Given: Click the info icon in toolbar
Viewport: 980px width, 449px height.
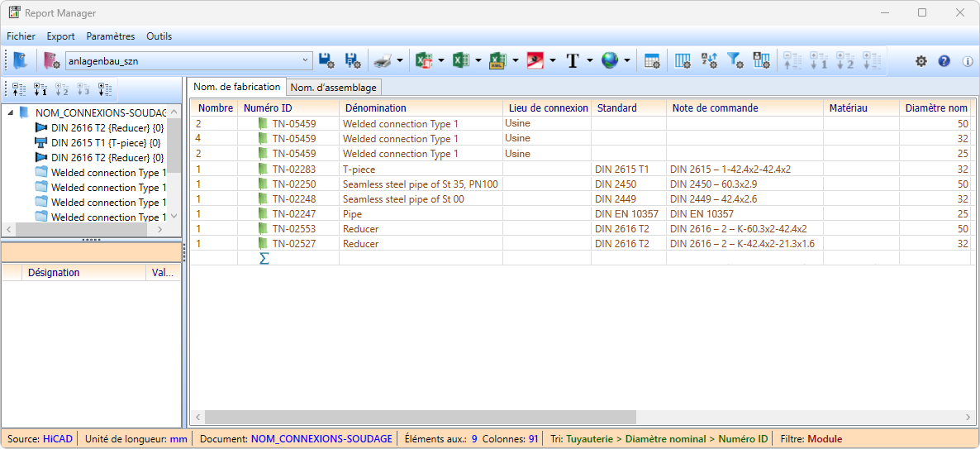Looking at the screenshot, I should click(x=968, y=61).
